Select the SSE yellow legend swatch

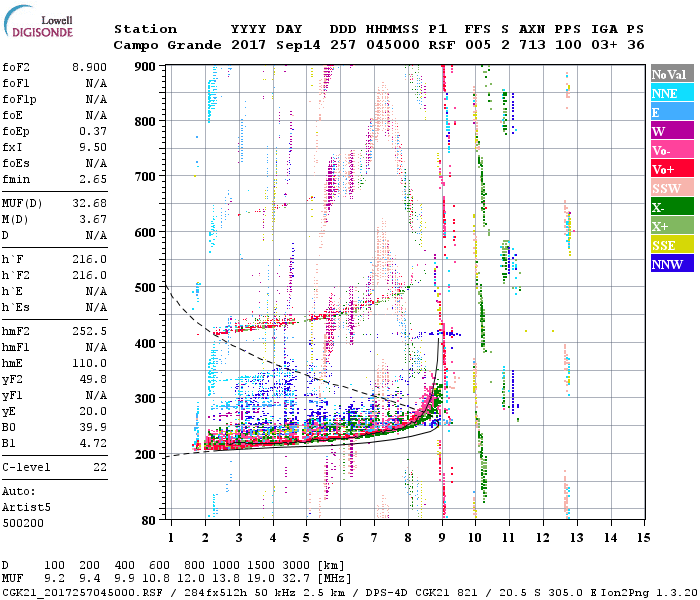pos(672,245)
